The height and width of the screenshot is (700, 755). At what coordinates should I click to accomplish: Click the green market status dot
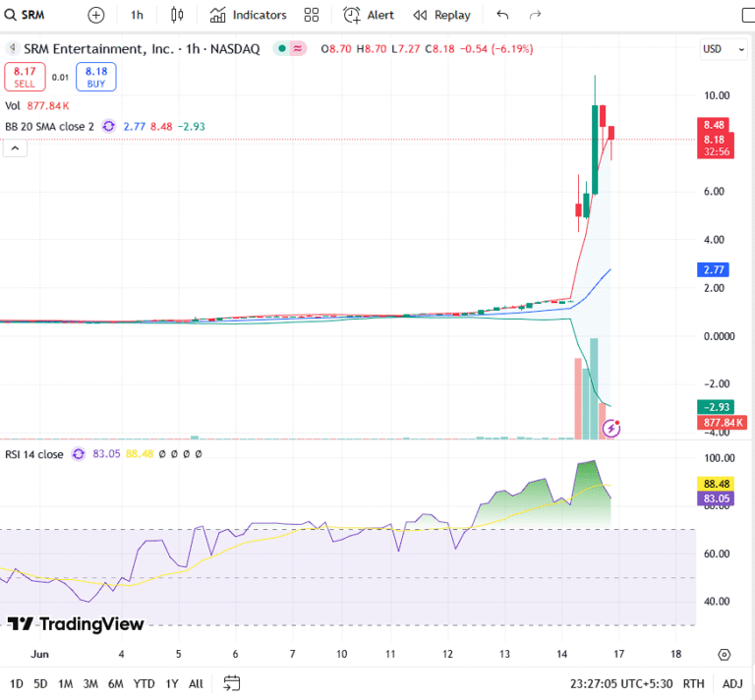click(282, 48)
